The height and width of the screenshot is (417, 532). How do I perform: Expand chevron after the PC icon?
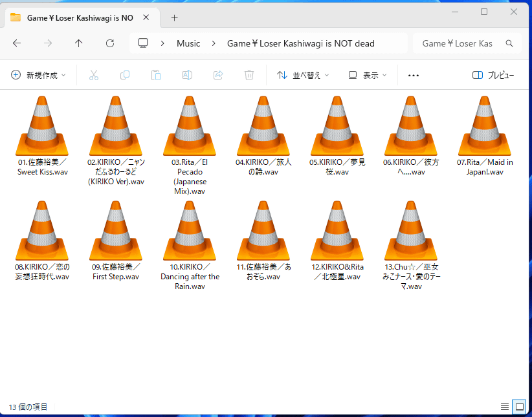click(162, 43)
